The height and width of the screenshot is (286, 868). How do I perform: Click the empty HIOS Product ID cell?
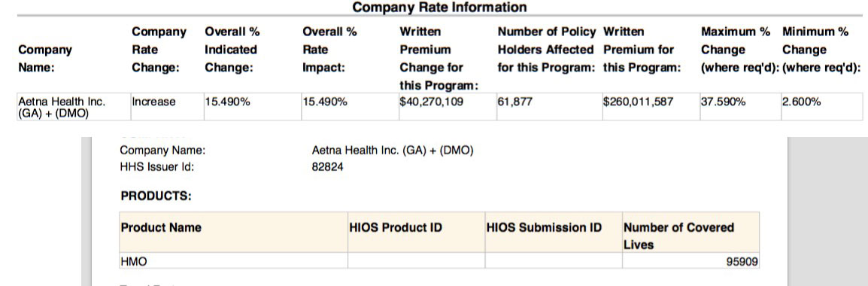(x=416, y=261)
